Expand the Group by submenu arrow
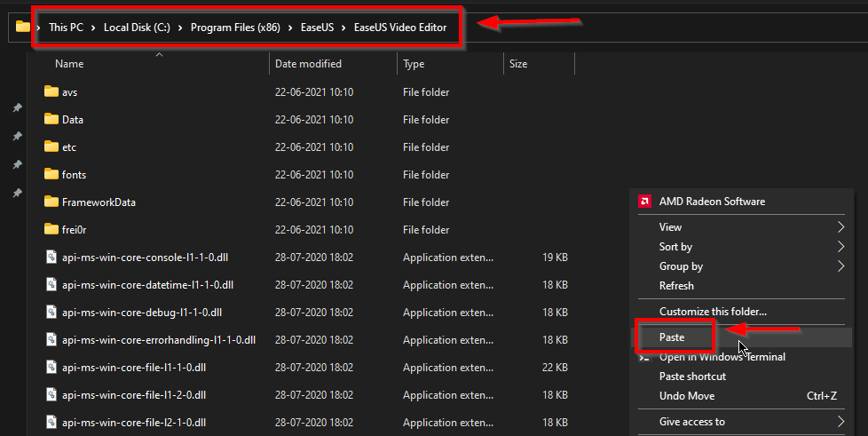This screenshot has width=868, height=436. point(840,266)
